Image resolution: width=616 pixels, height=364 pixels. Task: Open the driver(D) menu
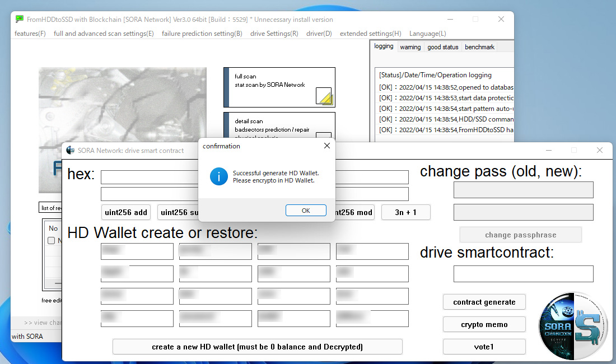pyautogui.click(x=319, y=34)
